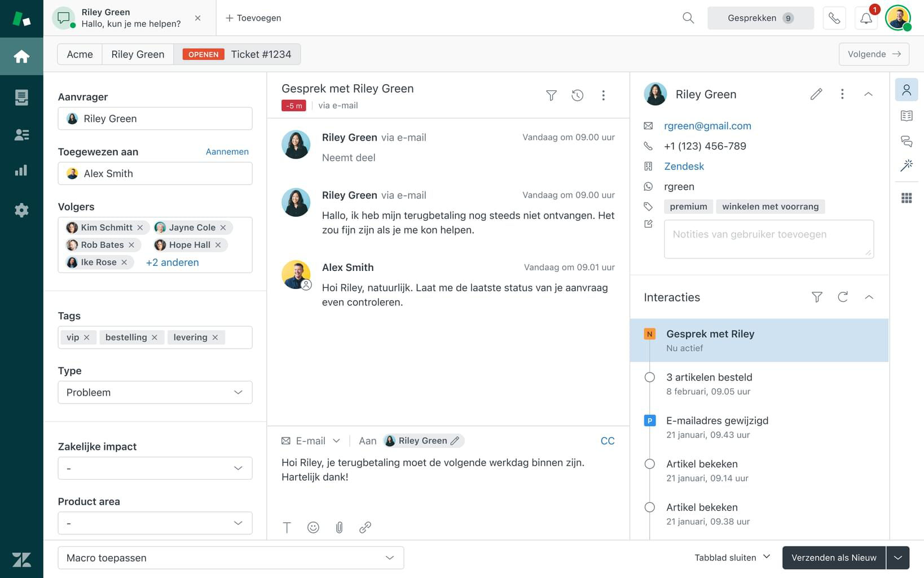924x578 pixels.
Task: Open the Customers icon in left sidebar
Action: tap(21, 135)
